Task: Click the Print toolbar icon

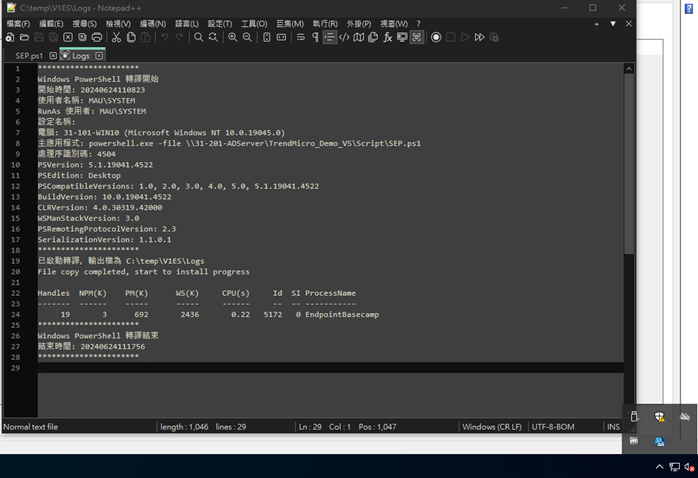Action: (x=97, y=37)
